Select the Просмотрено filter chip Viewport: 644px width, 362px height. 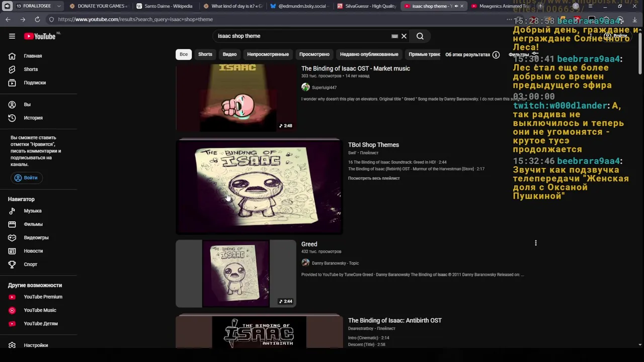[314, 54]
